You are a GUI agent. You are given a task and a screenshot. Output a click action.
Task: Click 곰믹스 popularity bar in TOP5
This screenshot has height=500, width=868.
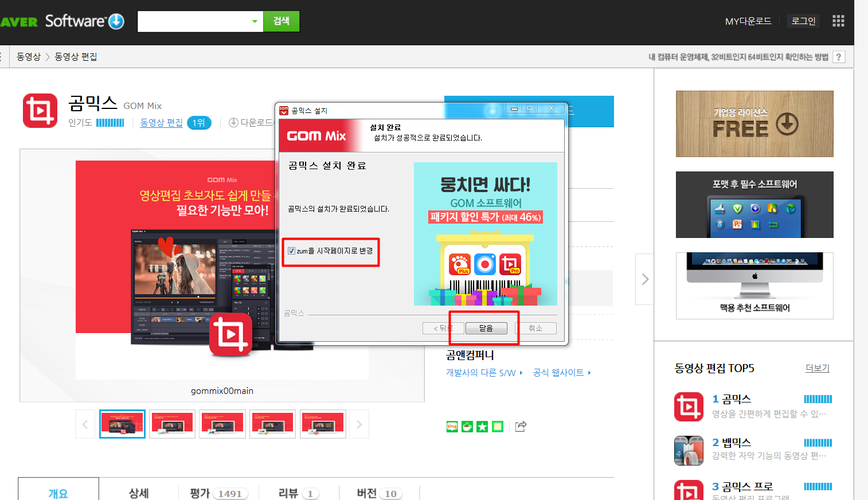click(x=818, y=399)
